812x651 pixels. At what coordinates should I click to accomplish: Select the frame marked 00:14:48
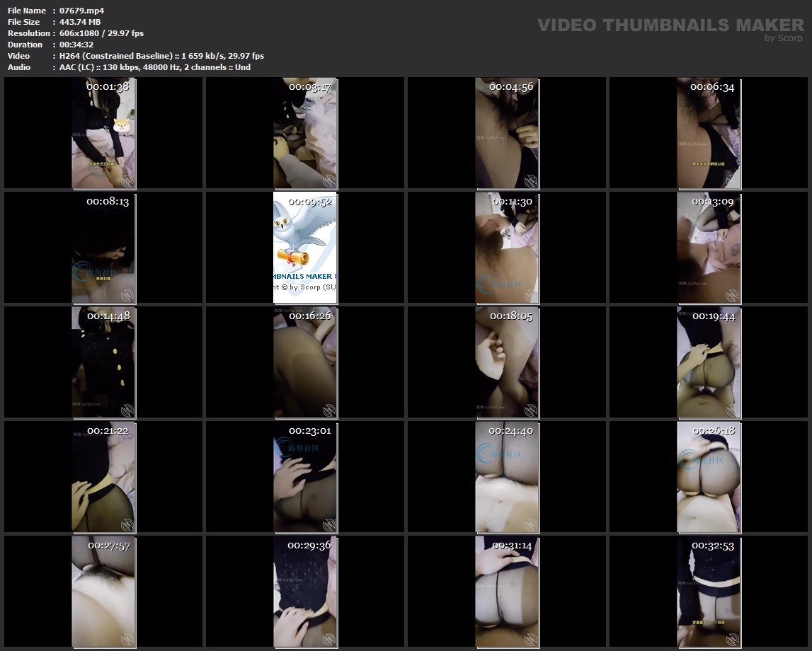103,362
